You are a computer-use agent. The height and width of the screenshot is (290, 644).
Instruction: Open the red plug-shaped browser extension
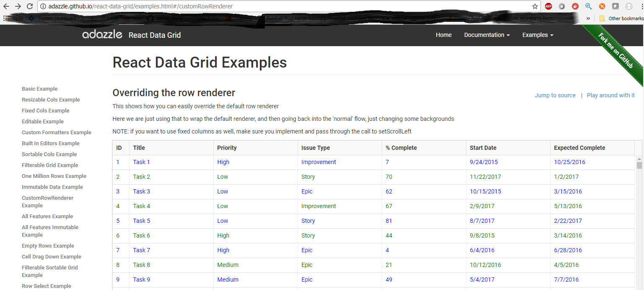[x=575, y=6]
